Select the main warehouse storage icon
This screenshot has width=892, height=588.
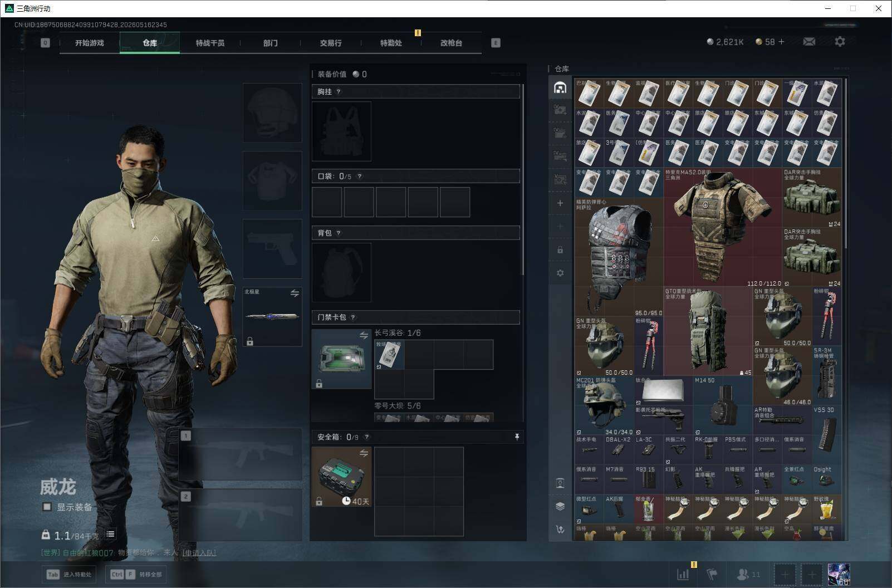560,87
